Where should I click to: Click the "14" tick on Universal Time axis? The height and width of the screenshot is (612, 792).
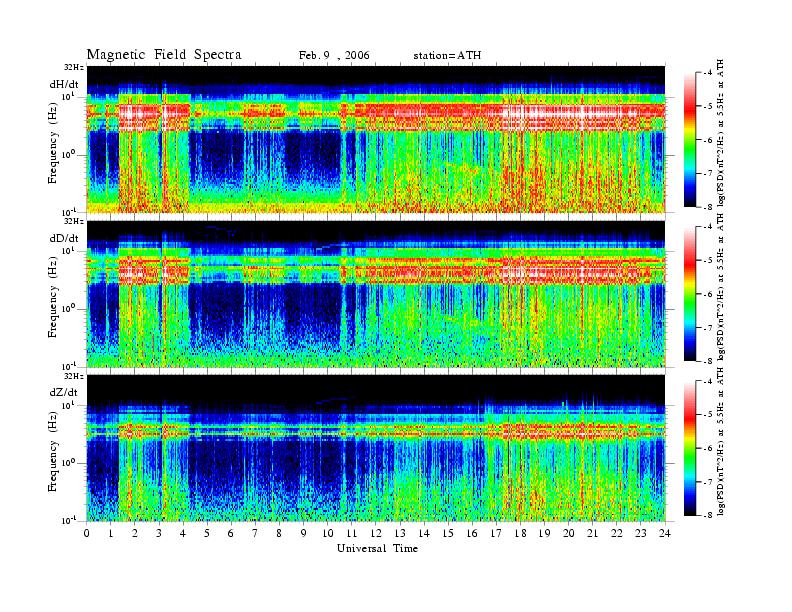(424, 533)
